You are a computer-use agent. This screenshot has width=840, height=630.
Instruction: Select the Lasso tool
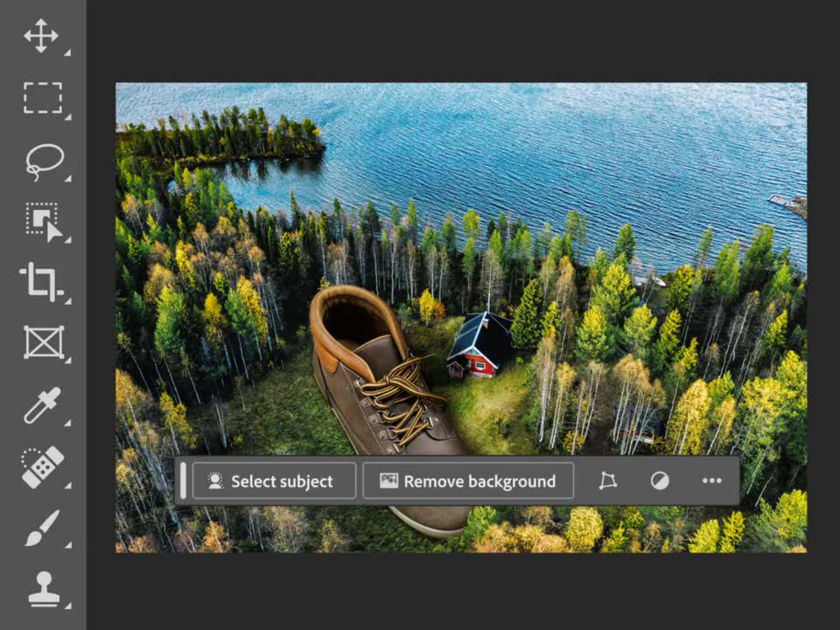44,161
